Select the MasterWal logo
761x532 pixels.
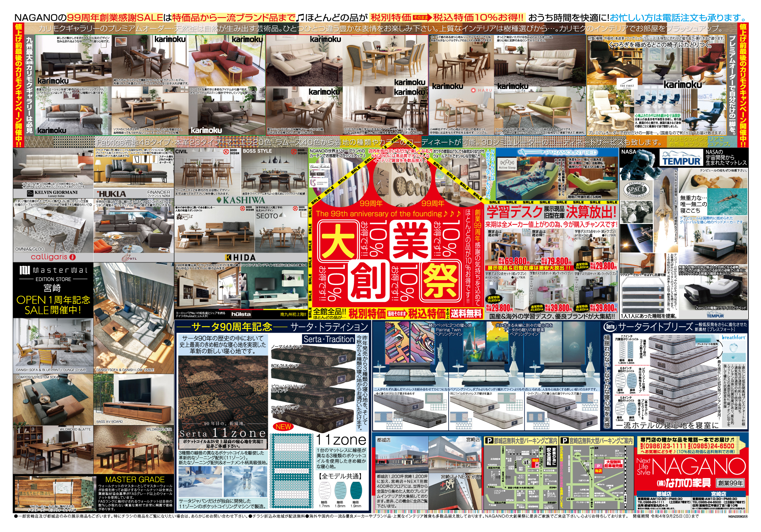[53, 270]
